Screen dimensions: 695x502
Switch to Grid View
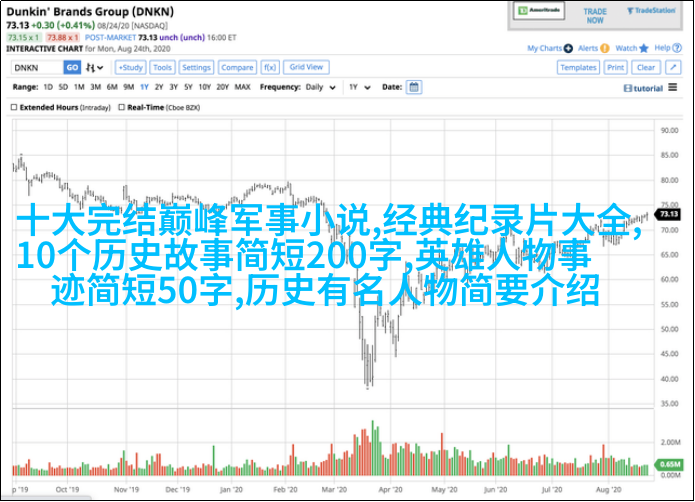click(x=306, y=67)
